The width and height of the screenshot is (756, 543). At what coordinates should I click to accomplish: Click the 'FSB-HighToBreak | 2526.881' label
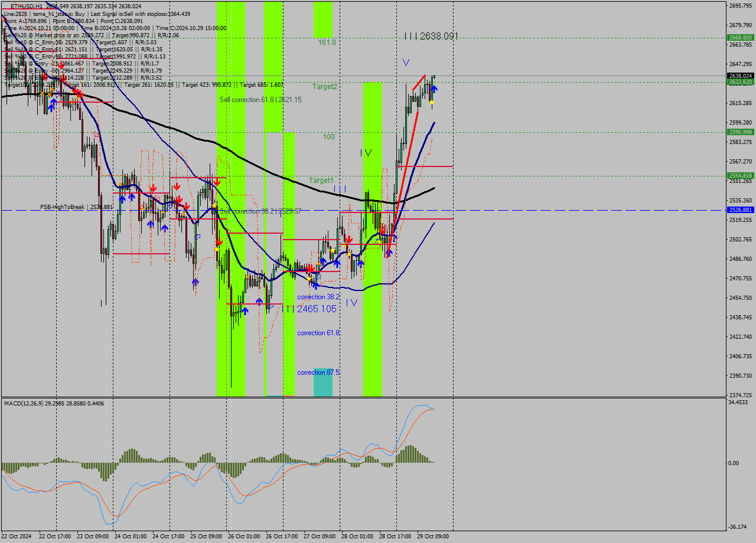point(76,207)
